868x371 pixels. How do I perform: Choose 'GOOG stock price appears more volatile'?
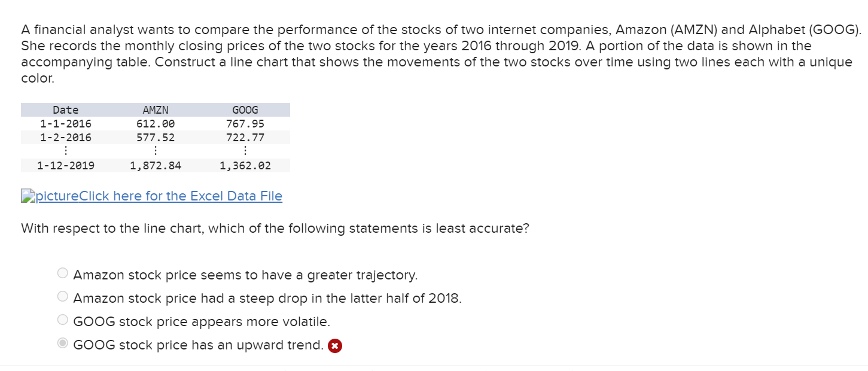coord(62,319)
